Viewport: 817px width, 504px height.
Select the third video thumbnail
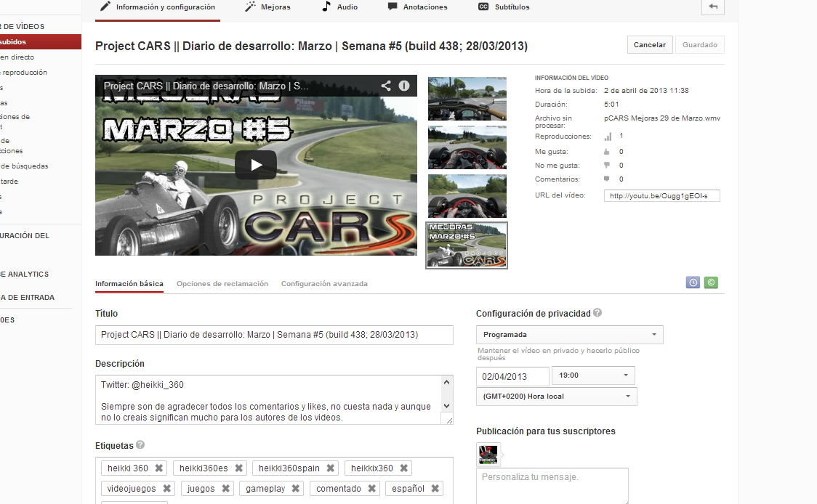tap(467, 196)
